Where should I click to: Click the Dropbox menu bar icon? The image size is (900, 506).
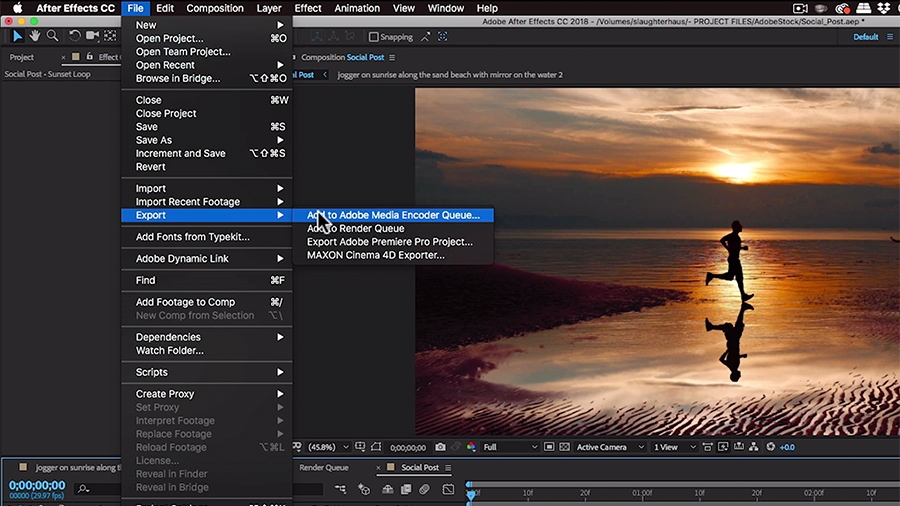885,8
